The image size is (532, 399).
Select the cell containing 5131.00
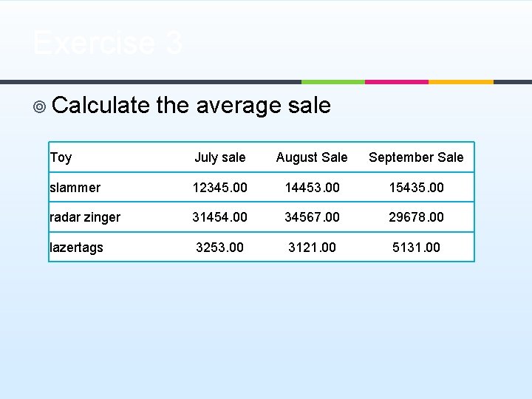tap(416, 248)
